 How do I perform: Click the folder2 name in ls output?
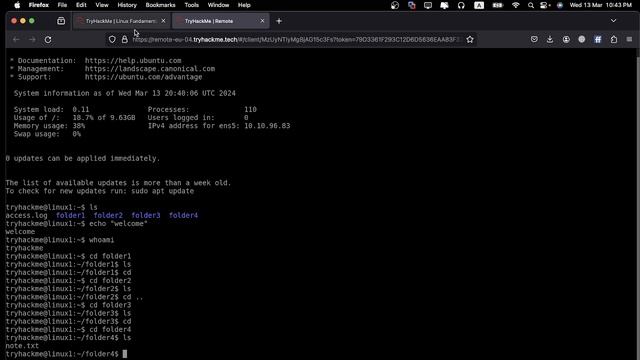(108, 216)
